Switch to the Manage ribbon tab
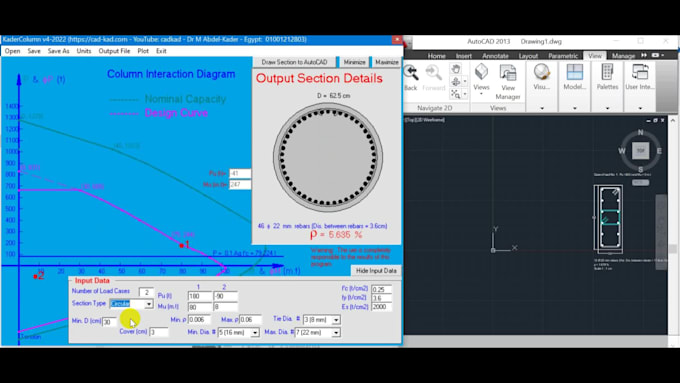 coord(623,56)
